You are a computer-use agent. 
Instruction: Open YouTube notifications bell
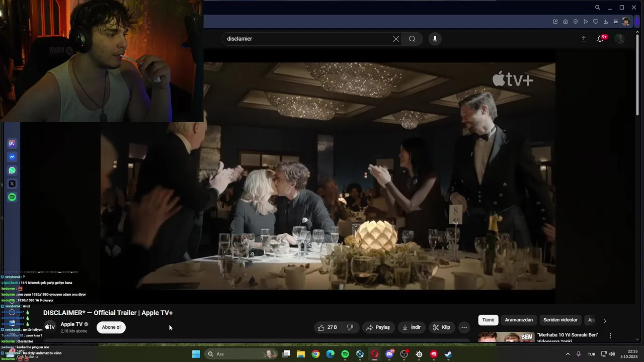pos(600,39)
